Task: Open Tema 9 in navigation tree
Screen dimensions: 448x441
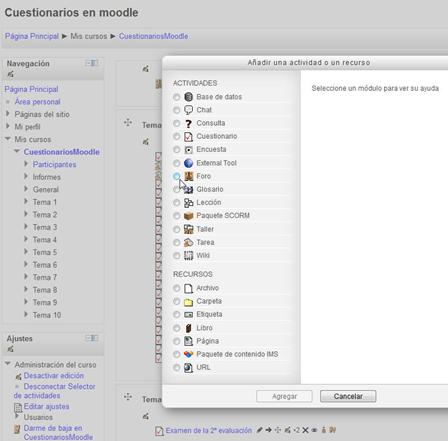Action: click(45, 302)
